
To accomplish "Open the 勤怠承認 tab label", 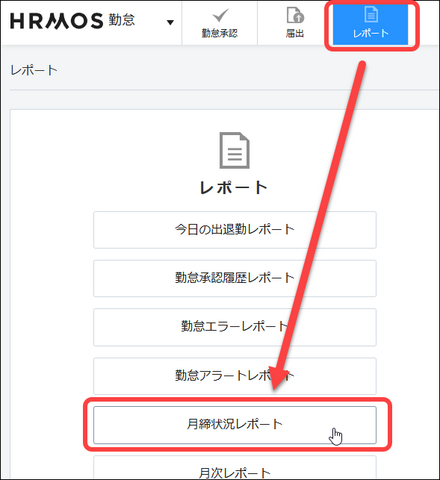I will pyautogui.click(x=220, y=33).
